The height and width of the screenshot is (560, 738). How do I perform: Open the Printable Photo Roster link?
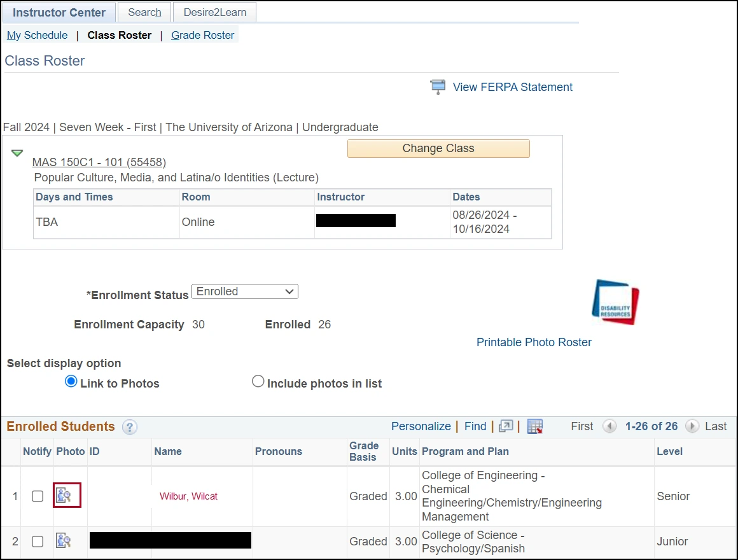click(534, 342)
